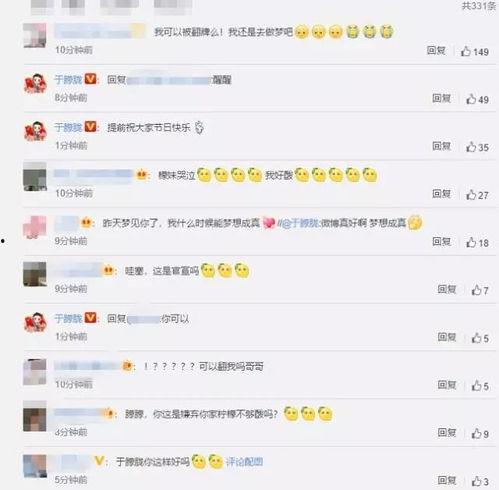Image resolution: width=499 pixels, height=490 pixels.
Task: Open avatar of 可以翻我吗哥哥 commenter
Action: tap(35, 372)
